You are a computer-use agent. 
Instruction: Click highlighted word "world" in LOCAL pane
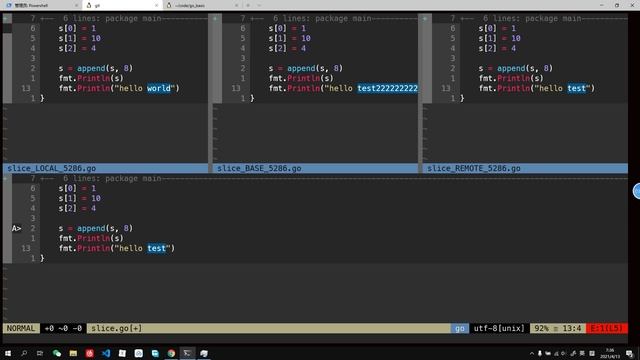pos(159,88)
